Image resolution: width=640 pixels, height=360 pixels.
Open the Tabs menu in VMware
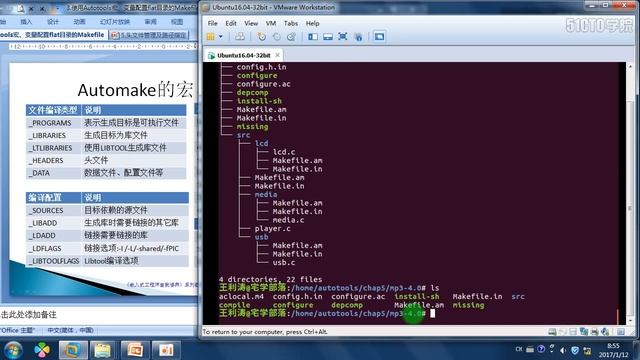click(291, 23)
